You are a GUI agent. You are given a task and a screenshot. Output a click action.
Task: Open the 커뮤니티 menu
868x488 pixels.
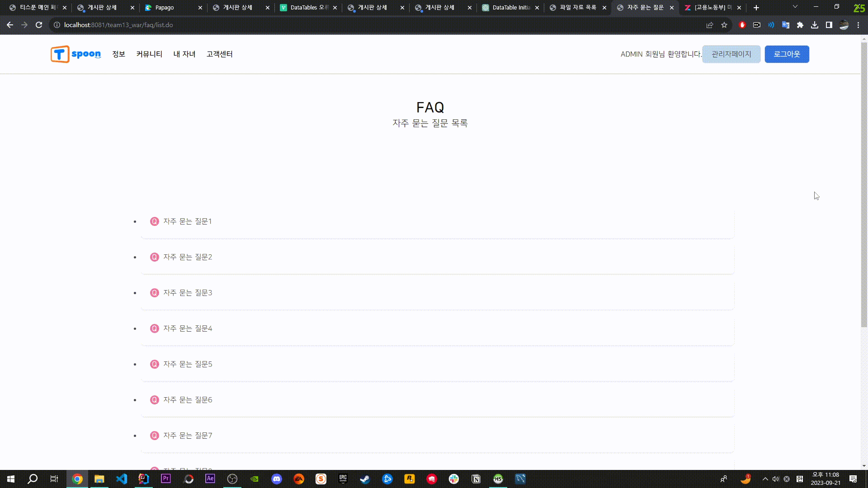pyautogui.click(x=149, y=54)
